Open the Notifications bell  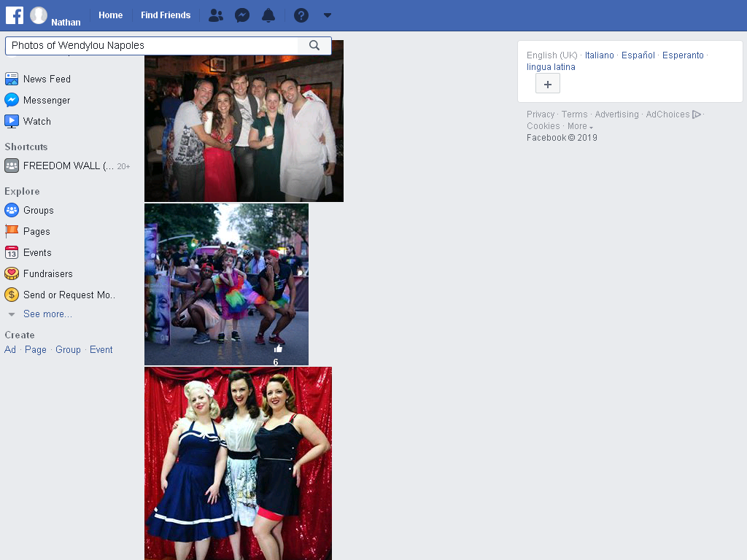tap(268, 15)
